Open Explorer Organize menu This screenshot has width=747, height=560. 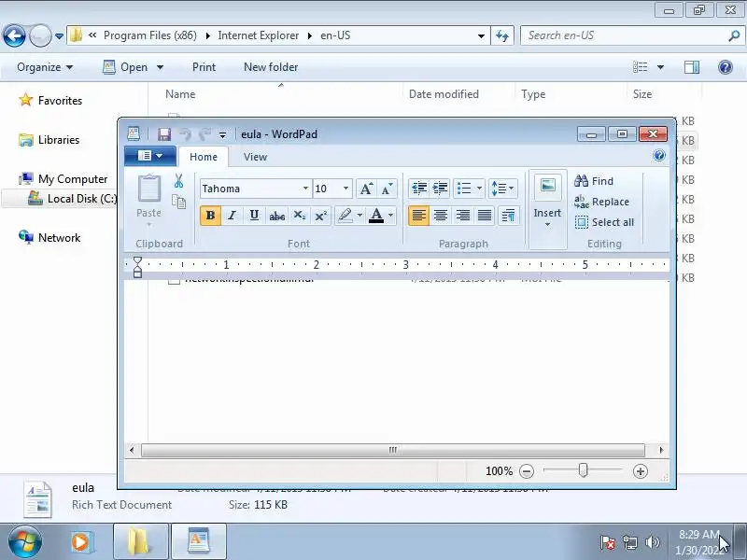[45, 67]
